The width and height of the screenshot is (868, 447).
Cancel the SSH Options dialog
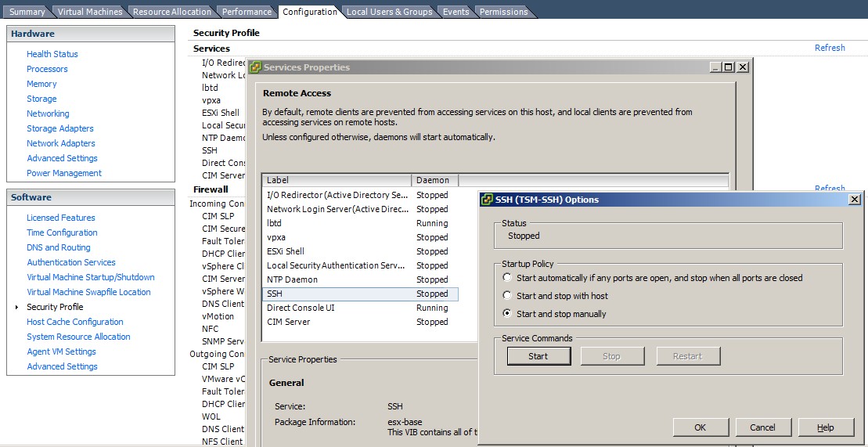[762, 427]
